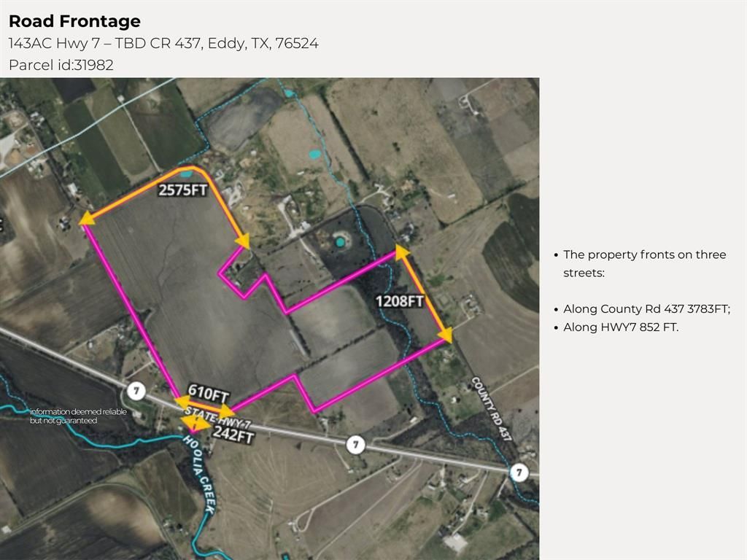Click the Road Frontage heading
Viewport: 747px width, 560px height.
tap(75, 21)
